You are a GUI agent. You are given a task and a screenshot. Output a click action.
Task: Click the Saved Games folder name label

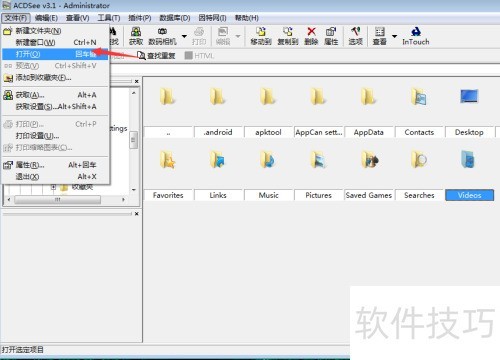tap(369, 195)
